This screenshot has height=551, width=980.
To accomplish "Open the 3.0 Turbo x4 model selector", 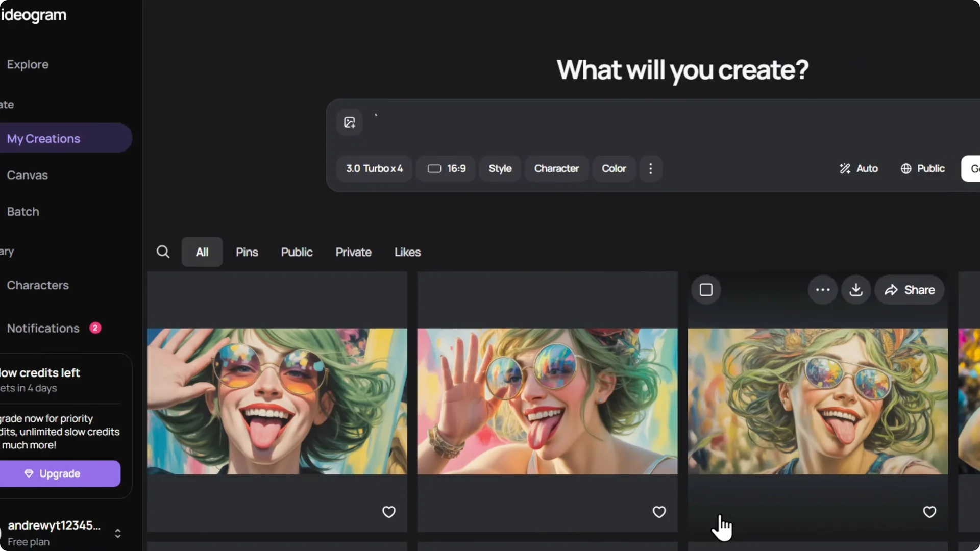I will tap(374, 168).
